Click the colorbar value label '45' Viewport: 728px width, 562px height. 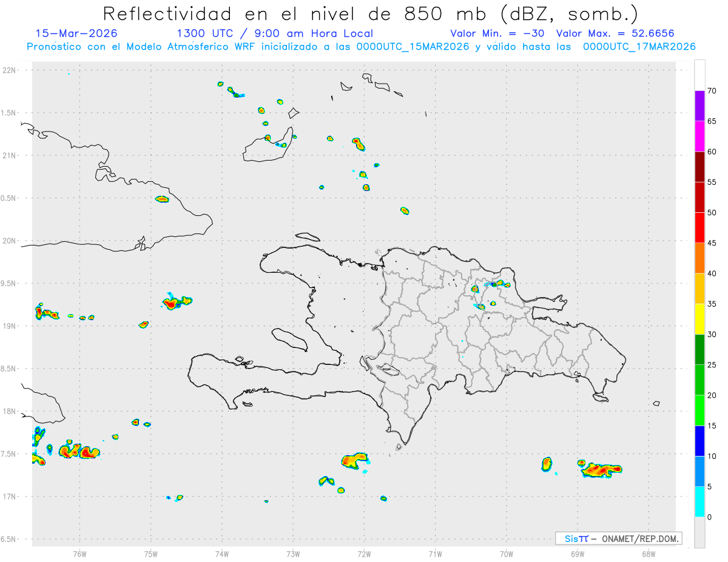712,243
